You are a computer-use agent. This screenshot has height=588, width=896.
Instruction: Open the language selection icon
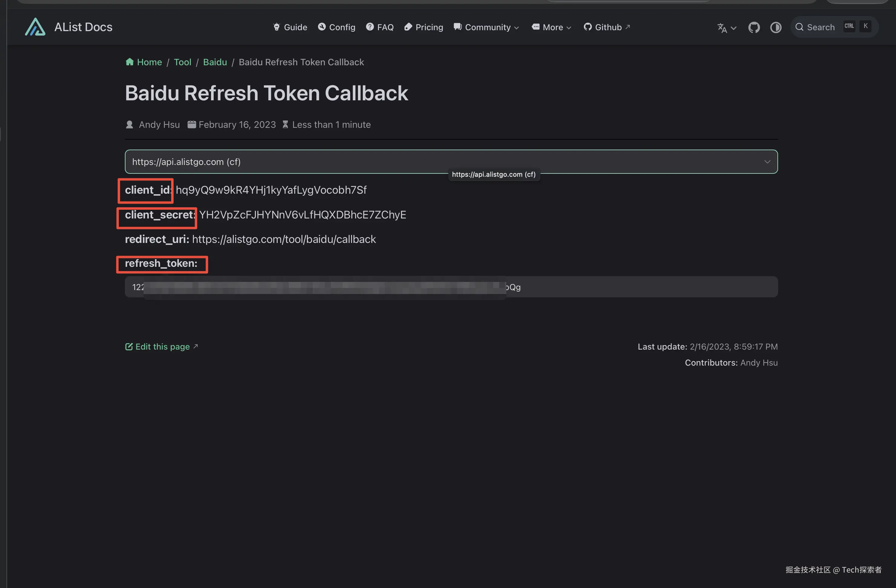[x=727, y=27]
